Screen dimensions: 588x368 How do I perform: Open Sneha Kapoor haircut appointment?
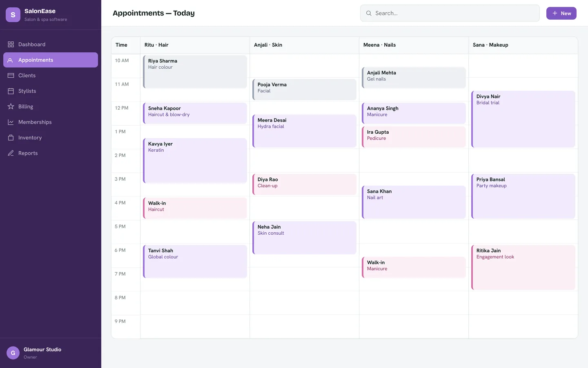[x=195, y=113]
